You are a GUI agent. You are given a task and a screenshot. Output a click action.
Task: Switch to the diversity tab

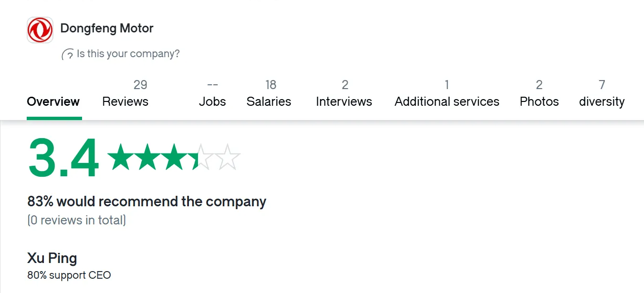point(602,93)
